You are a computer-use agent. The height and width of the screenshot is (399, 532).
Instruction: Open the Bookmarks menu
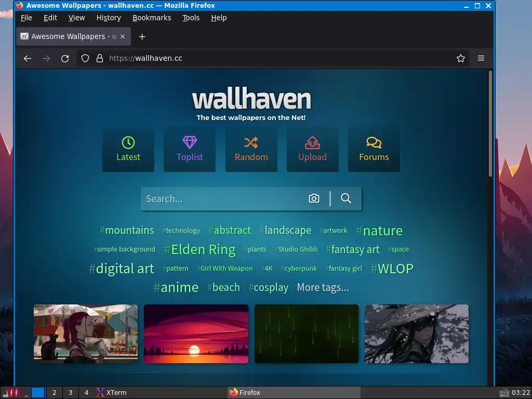pos(152,18)
